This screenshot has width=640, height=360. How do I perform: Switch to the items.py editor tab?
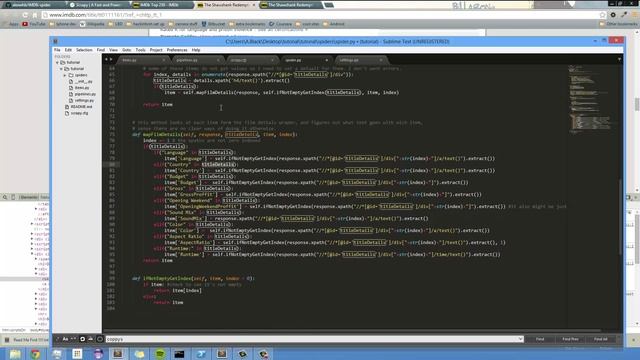tap(143, 60)
